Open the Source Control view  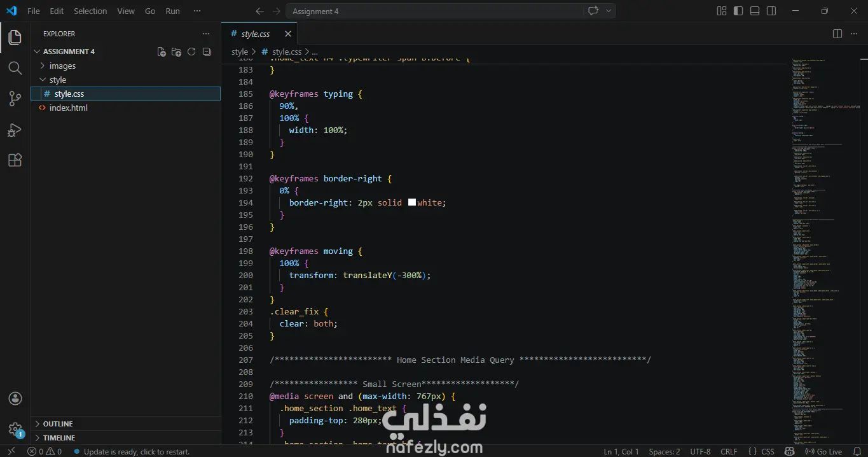[x=15, y=99]
